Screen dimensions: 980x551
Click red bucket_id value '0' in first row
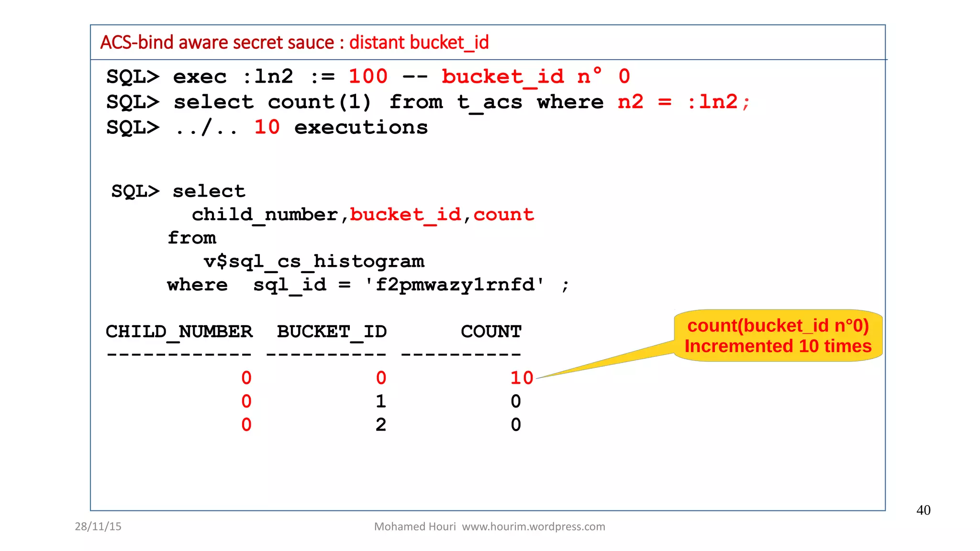click(381, 378)
